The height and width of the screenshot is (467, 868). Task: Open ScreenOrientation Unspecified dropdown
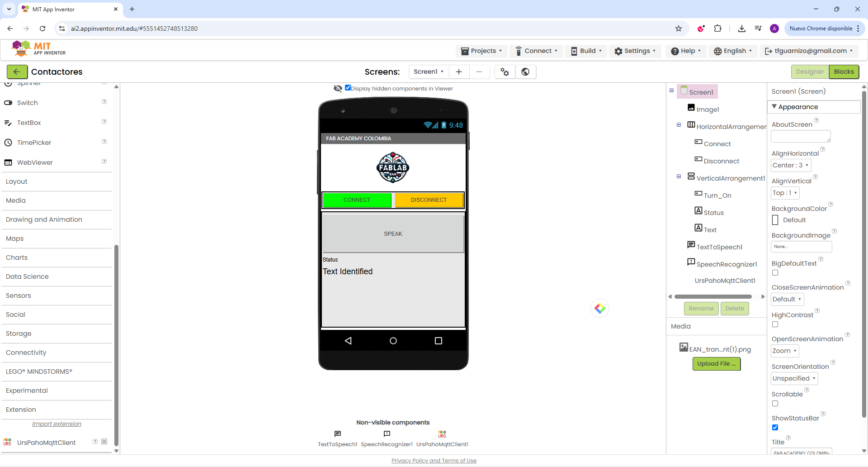pyautogui.click(x=794, y=378)
